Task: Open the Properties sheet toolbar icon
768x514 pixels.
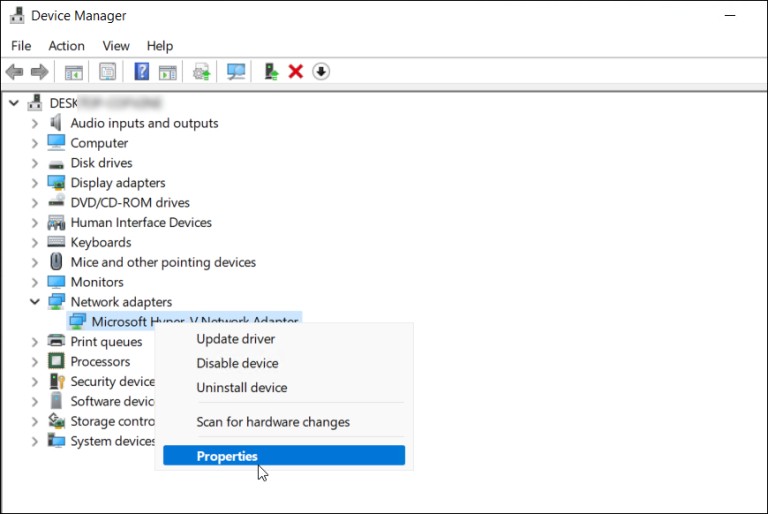Action: 107,72
